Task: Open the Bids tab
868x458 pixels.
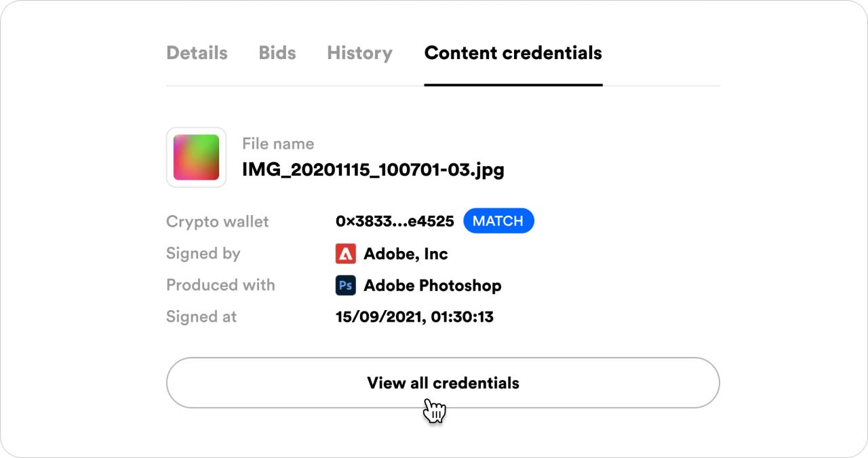Action: 277,53
